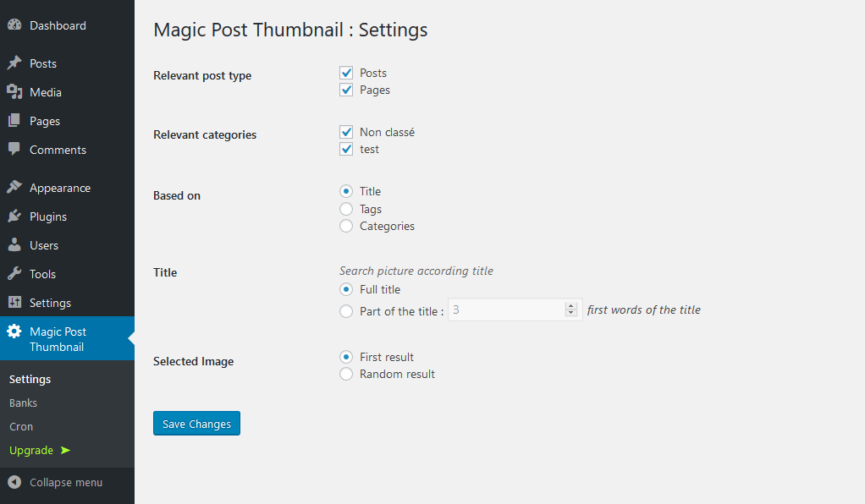Increase the title words number stepper
The width and height of the screenshot is (865, 504).
[x=571, y=306]
